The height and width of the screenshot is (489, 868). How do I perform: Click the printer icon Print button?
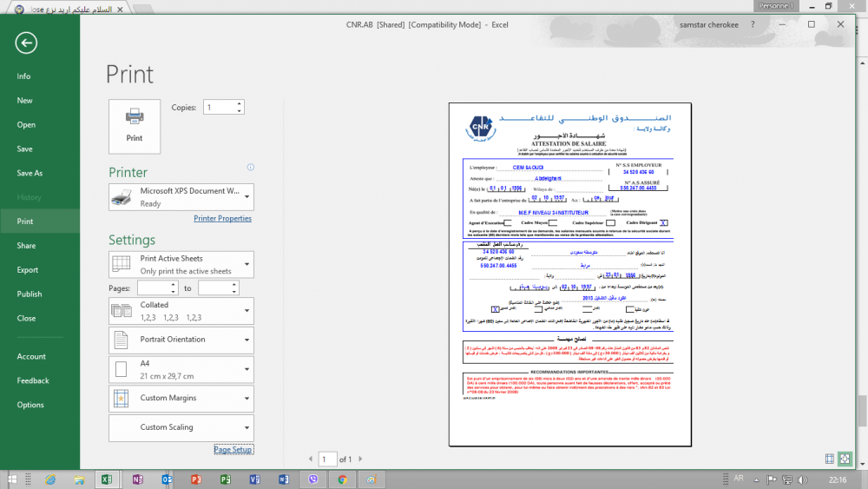click(135, 126)
